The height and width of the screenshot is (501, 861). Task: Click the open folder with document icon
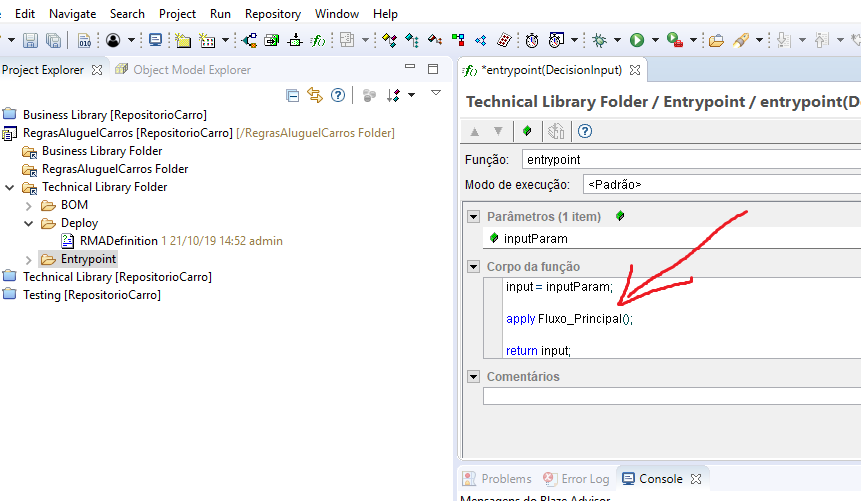point(716,40)
